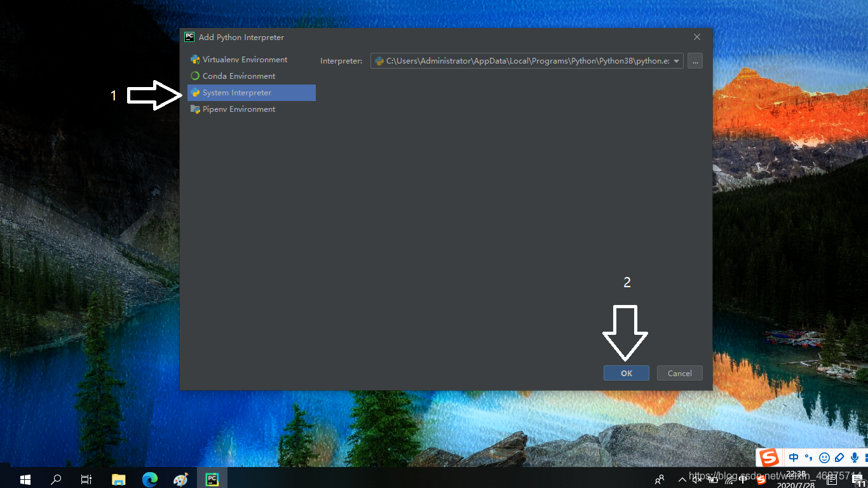Open the taskbar clock showing 22:38

(796, 479)
